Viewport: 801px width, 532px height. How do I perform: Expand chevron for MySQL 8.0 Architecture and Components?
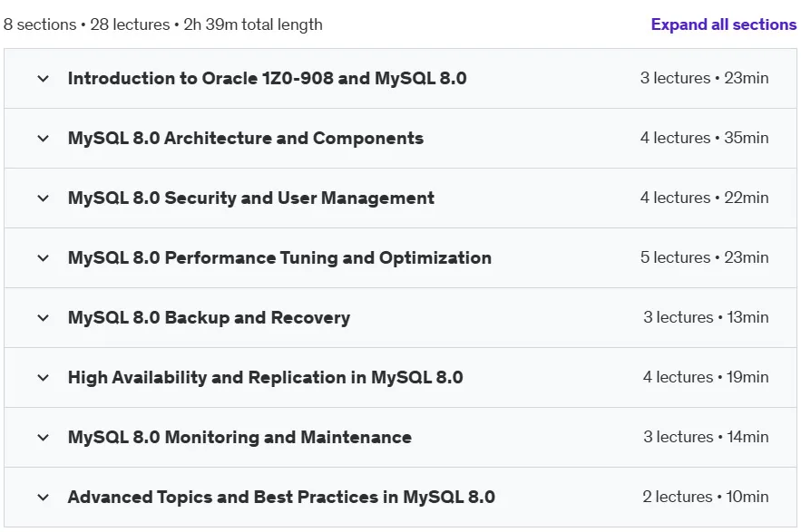click(44, 139)
